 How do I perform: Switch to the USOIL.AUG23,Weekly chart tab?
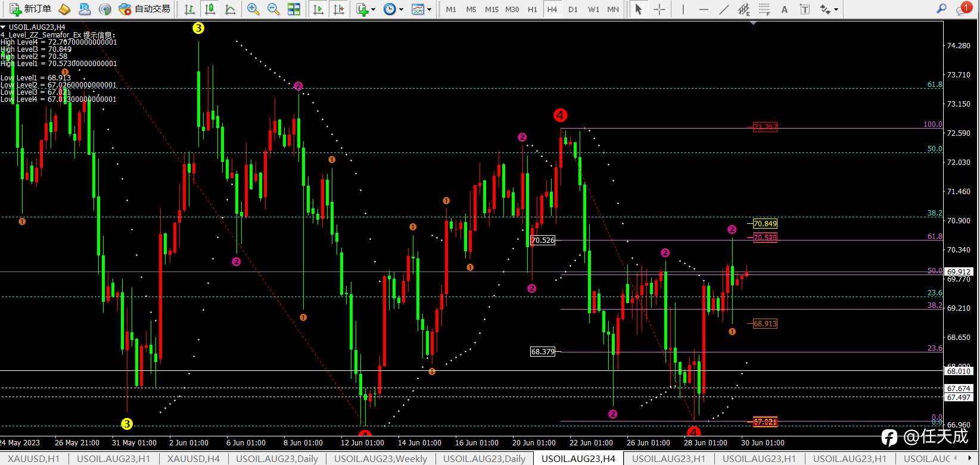[x=381, y=458]
